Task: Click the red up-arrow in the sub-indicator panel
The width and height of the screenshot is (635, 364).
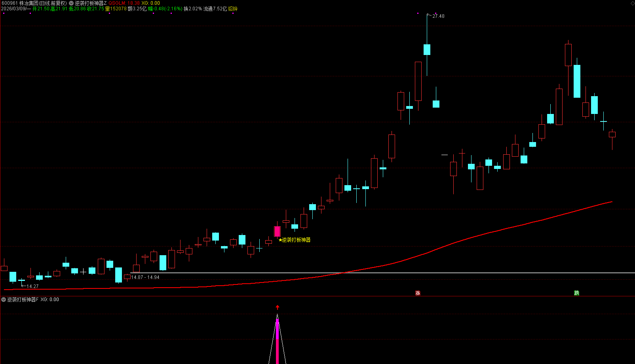Action: click(x=278, y=307)
